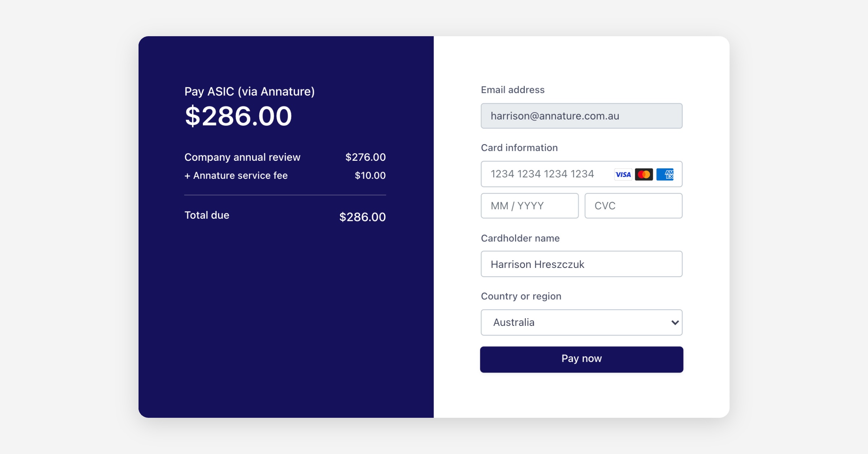Click the chevron arrow on Australia selector
This screenshot has width=868, height=454.
[675, 322]
